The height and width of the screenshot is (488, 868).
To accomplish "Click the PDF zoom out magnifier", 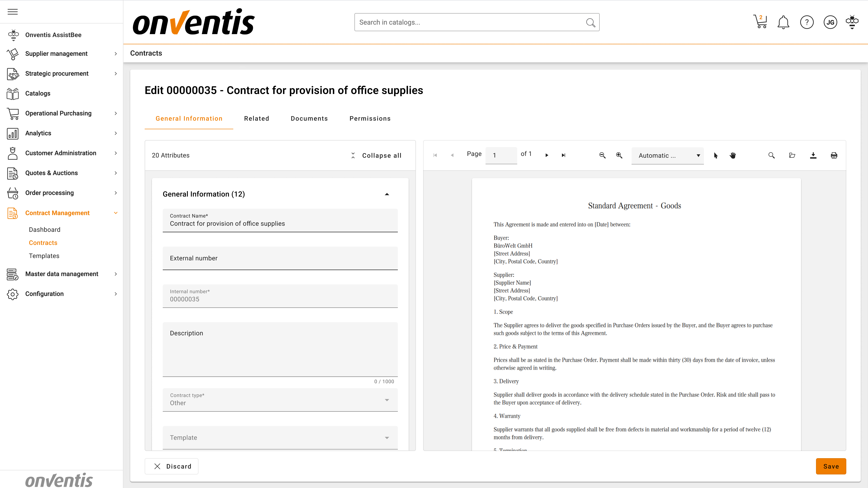I will (602, 155).
